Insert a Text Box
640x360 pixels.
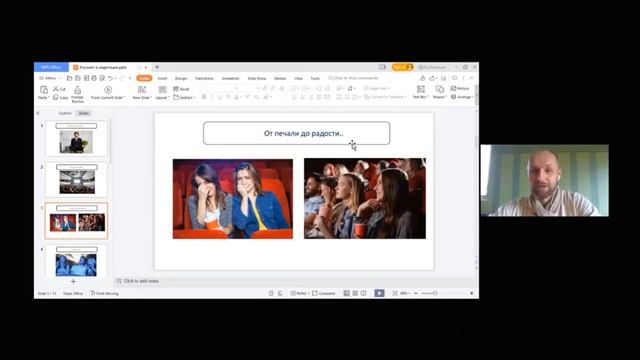click(420, 92)
